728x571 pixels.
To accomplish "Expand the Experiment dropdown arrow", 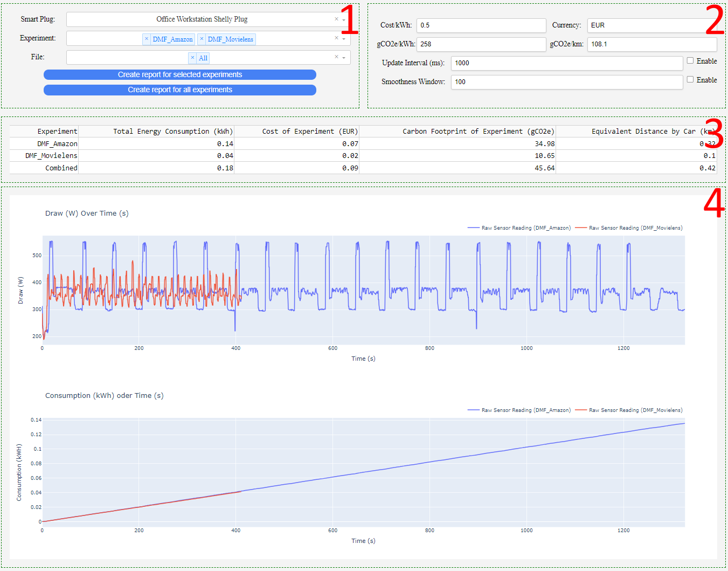I will click(344, 39).
